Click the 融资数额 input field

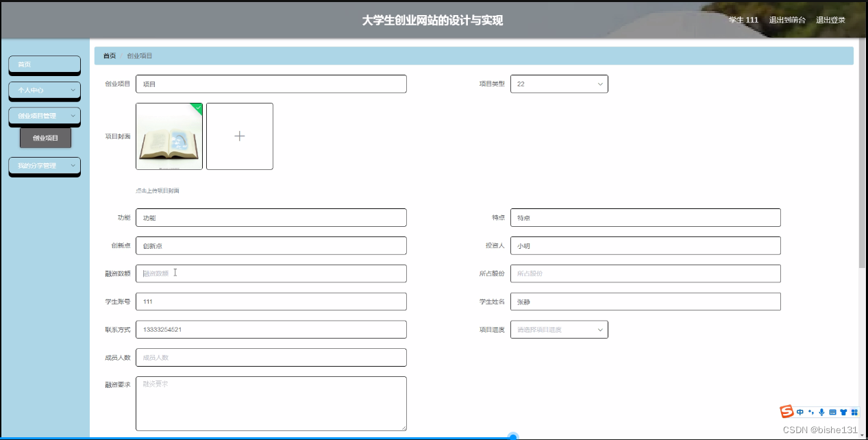coord(271,273)
